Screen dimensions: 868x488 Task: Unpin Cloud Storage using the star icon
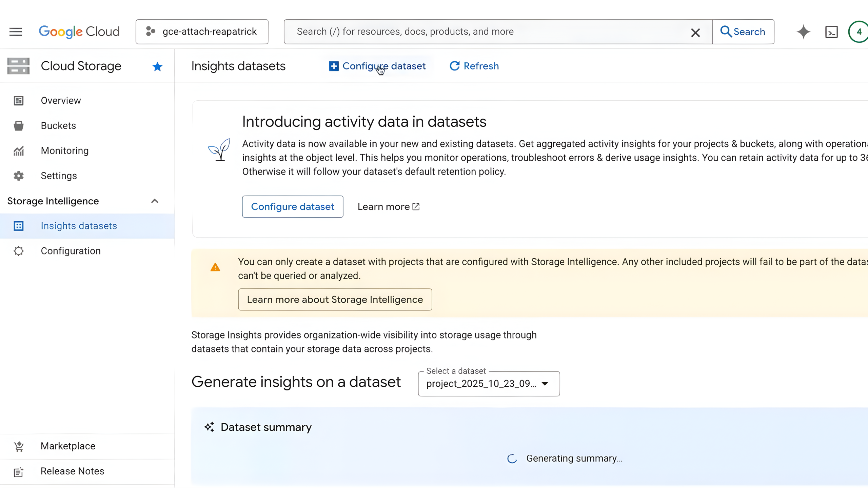157,66
